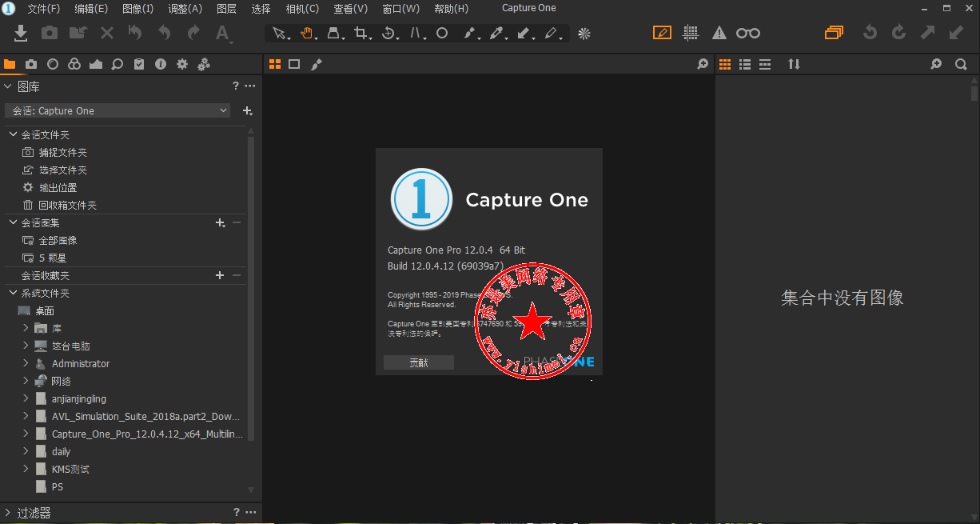
Task: Click the browser search magnifier icon
Action: [x=961, y=64]
